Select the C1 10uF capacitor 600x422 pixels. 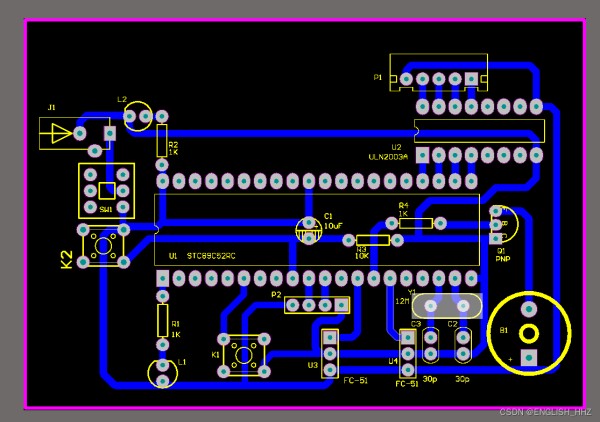309,228
